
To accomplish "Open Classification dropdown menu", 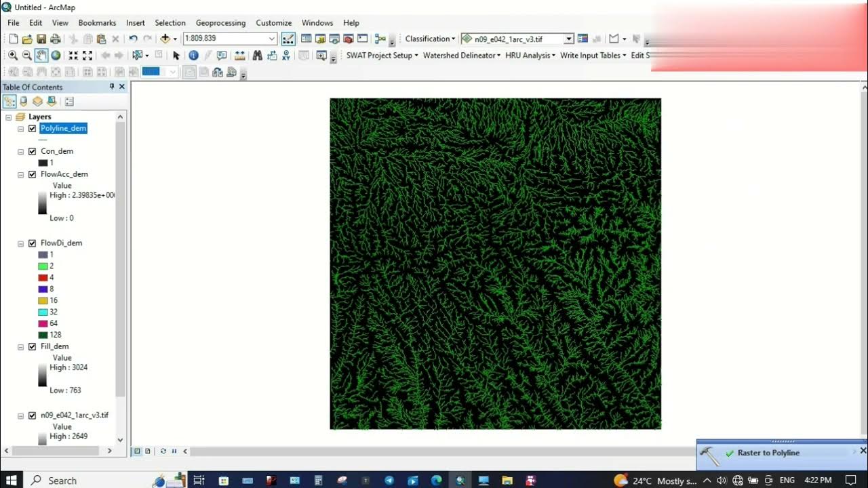I will (x=430, y=39).
